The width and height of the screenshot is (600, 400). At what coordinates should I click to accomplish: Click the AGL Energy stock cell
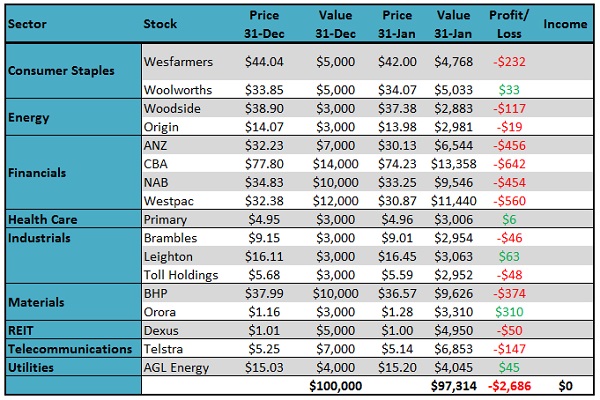click(x=176, y=367)
